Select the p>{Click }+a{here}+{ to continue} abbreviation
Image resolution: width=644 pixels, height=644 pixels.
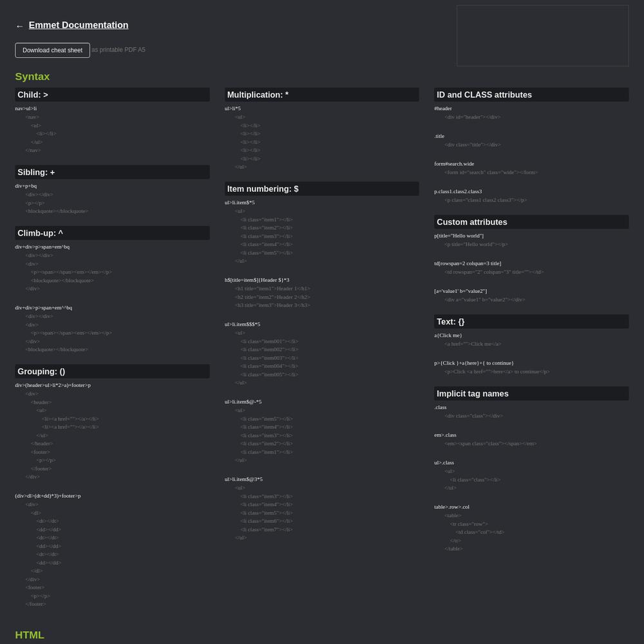click(x=474, y=363)
